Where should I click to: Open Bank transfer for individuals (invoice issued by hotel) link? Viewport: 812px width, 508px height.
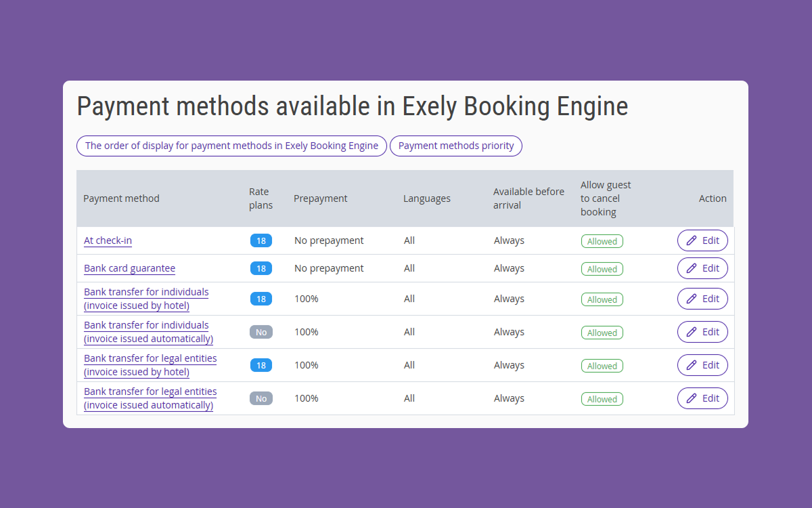(x=146, y=299)
